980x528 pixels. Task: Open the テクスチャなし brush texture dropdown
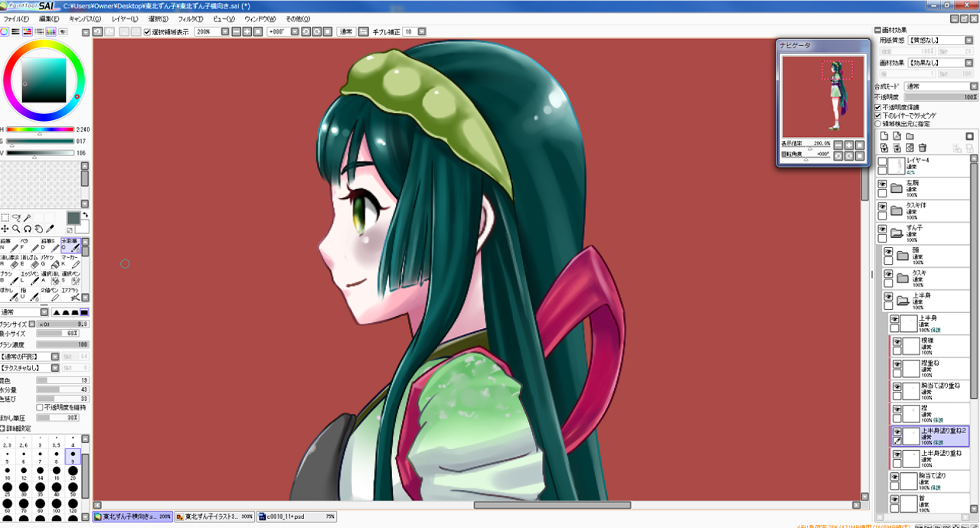pyautogui.click(x=55, y=367)
